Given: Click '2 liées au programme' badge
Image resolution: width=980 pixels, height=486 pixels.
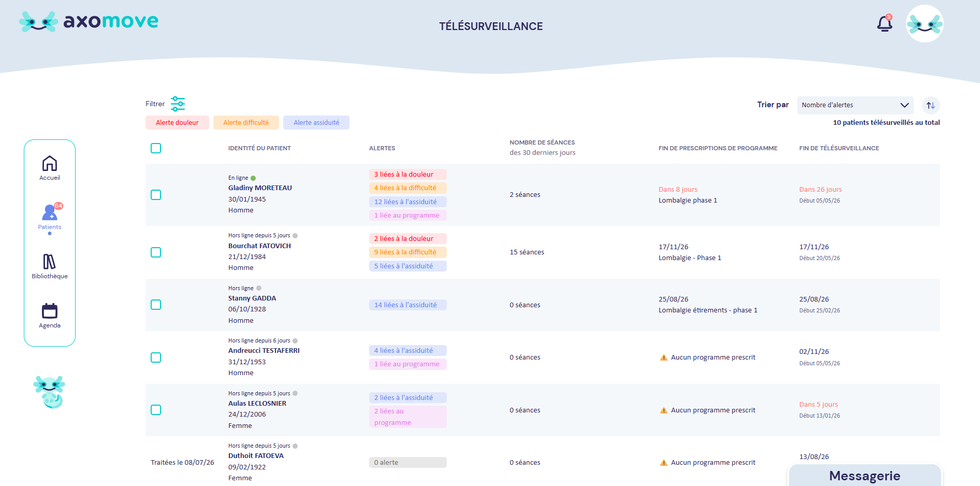Looking at the screenshot, I should (x=408, y=417).
